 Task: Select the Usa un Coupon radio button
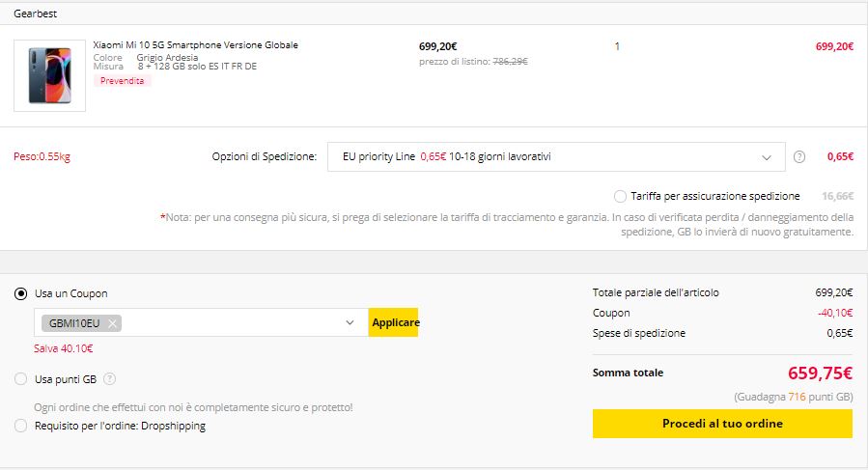coord(20,294)
